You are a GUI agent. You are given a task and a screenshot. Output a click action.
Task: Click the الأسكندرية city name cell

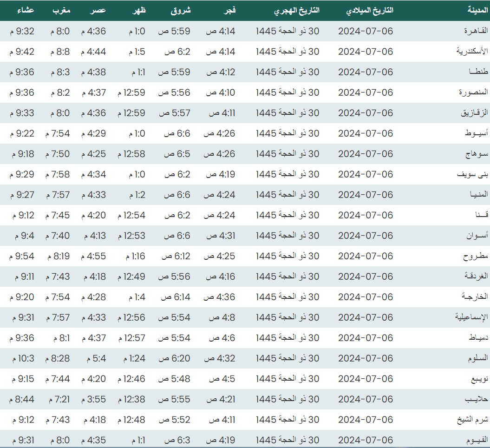472,52
